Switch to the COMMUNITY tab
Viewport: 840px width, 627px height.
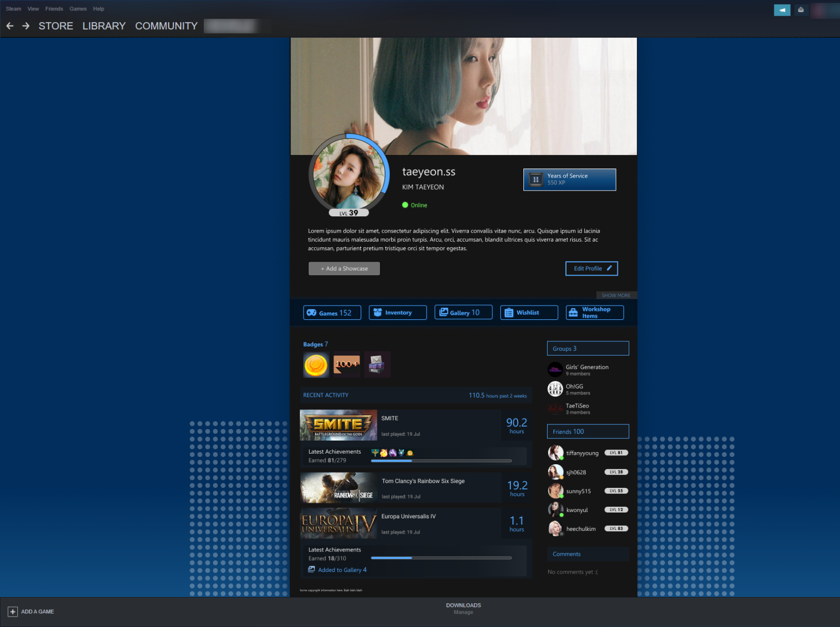point(166,26)
